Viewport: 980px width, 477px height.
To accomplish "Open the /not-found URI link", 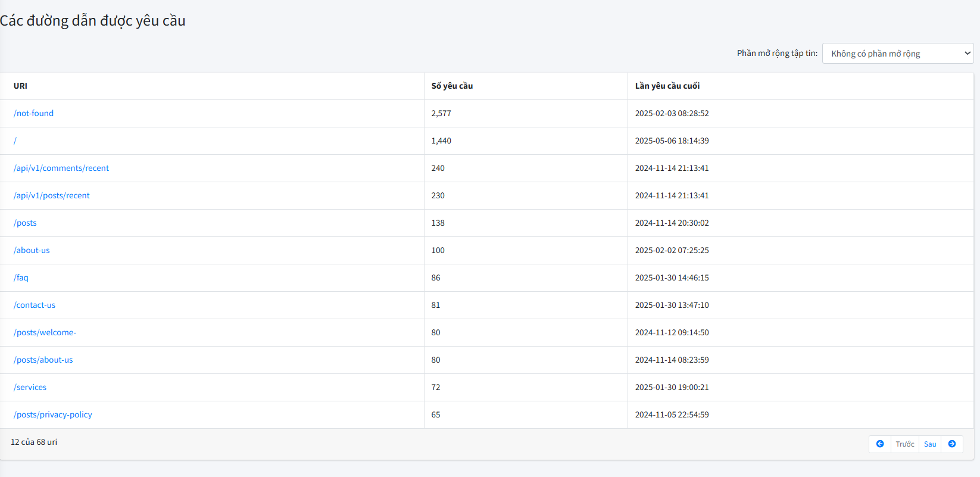I will click(x=33, y=113).
